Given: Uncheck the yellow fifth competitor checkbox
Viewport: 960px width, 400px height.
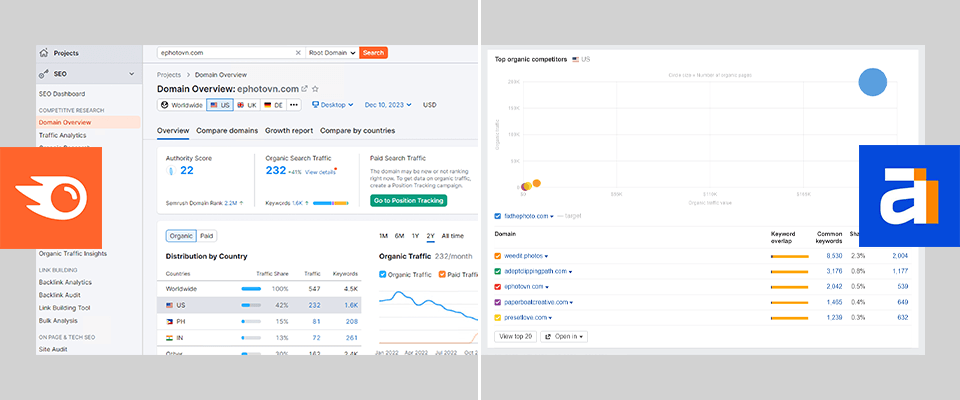Looking at the screenshot, I should tap(498, 317).
